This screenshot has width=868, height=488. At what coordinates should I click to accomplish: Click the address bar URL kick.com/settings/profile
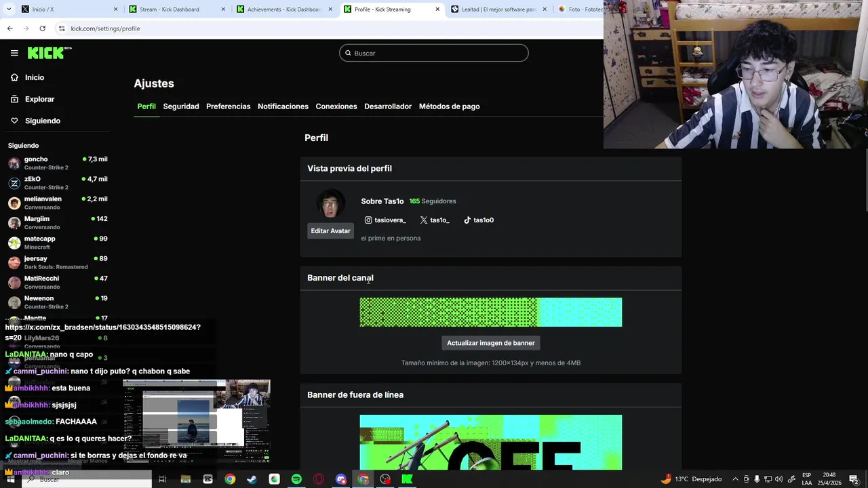(105, 28)
